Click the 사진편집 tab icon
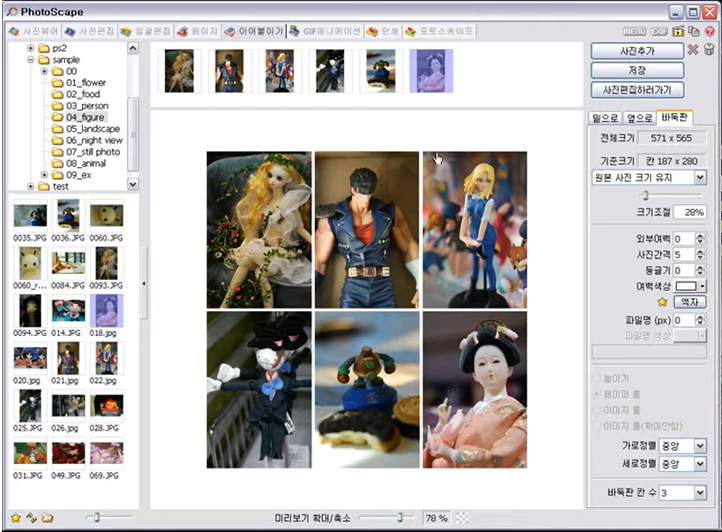 (x=70, y=31)
